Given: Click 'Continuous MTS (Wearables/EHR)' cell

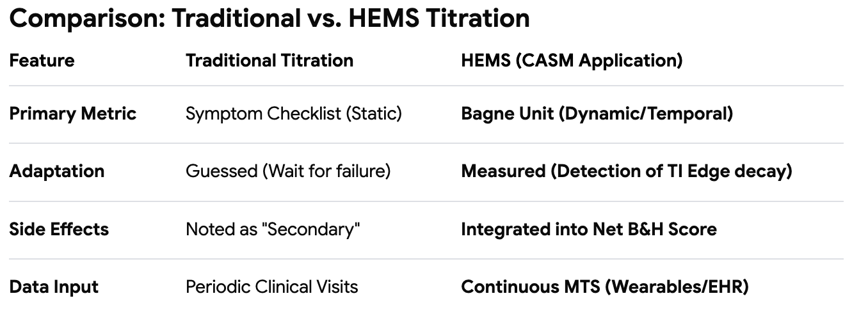Looking at the screenshot, I should (605, 286).
